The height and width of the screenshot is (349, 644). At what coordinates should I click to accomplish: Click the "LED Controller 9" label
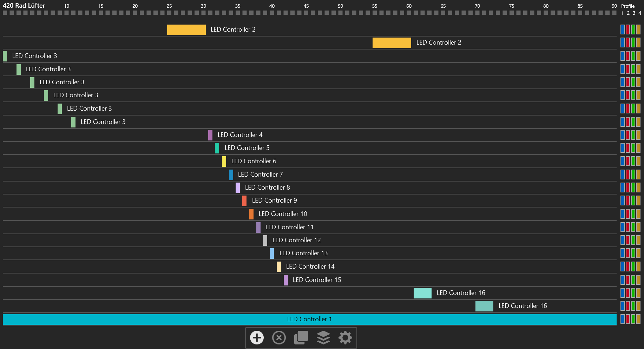[275, 200]
